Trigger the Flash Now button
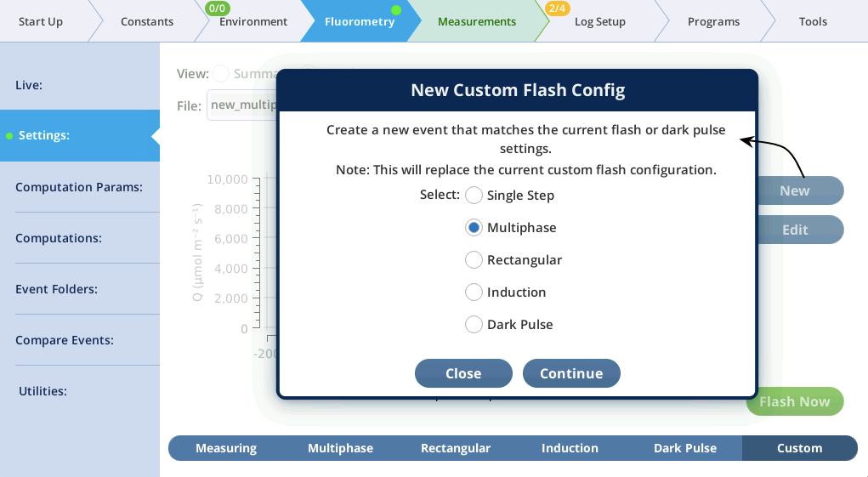Image resolution: width=868 pixels, height=477 pixels. tap(795, 401)
